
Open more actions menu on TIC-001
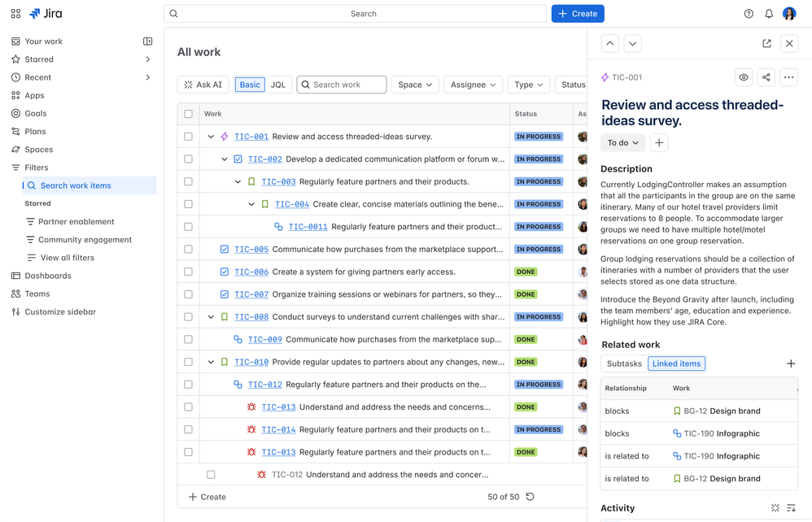pyautogui.click(x=788, y=77)
